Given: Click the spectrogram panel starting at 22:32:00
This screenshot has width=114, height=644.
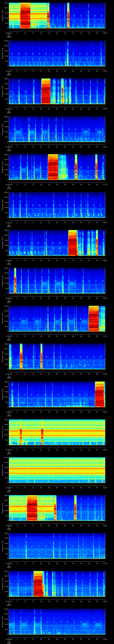Looking at the screenshot, I should pyautogui.click(x=57, y=394).
